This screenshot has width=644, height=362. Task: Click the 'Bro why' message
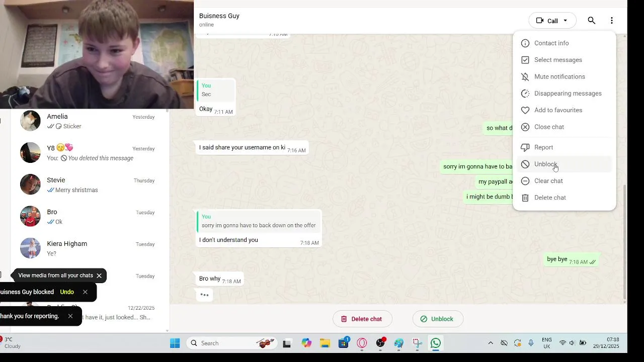(x=219, y=279)
